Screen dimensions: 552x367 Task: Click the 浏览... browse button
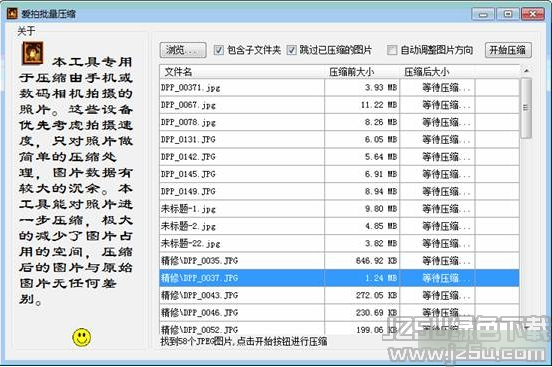183,50
